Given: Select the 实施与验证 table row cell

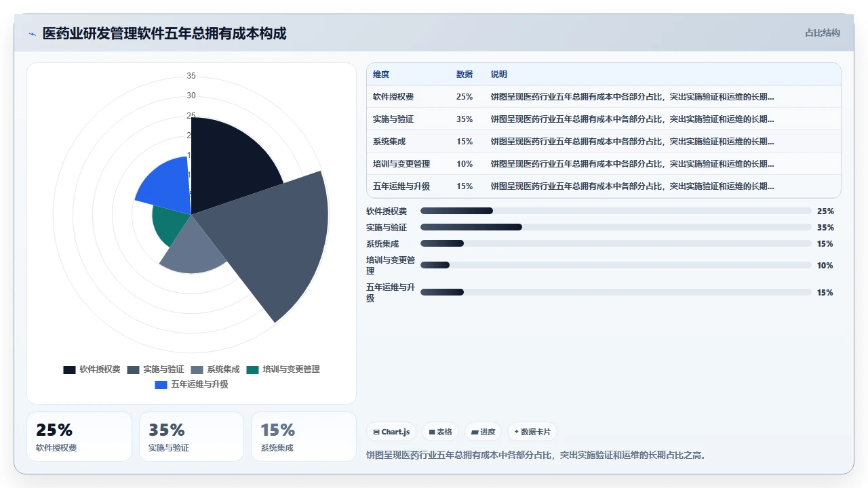Looking at the screenshot, I should point(393,119).
